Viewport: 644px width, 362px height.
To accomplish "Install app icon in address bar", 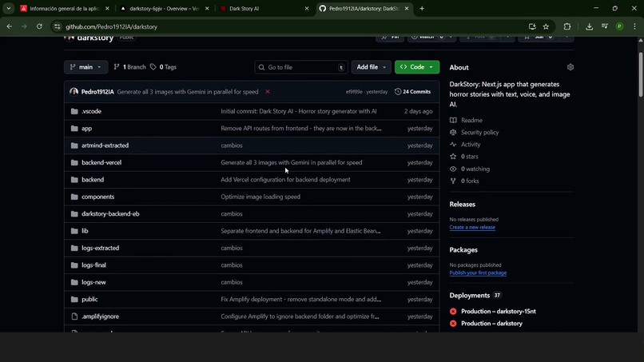I will coord(532,26).
